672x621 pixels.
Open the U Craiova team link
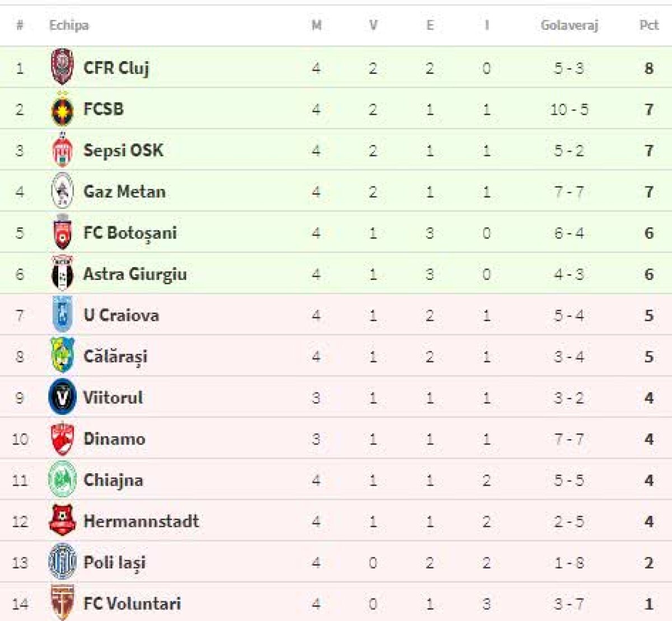click(121, 315)
